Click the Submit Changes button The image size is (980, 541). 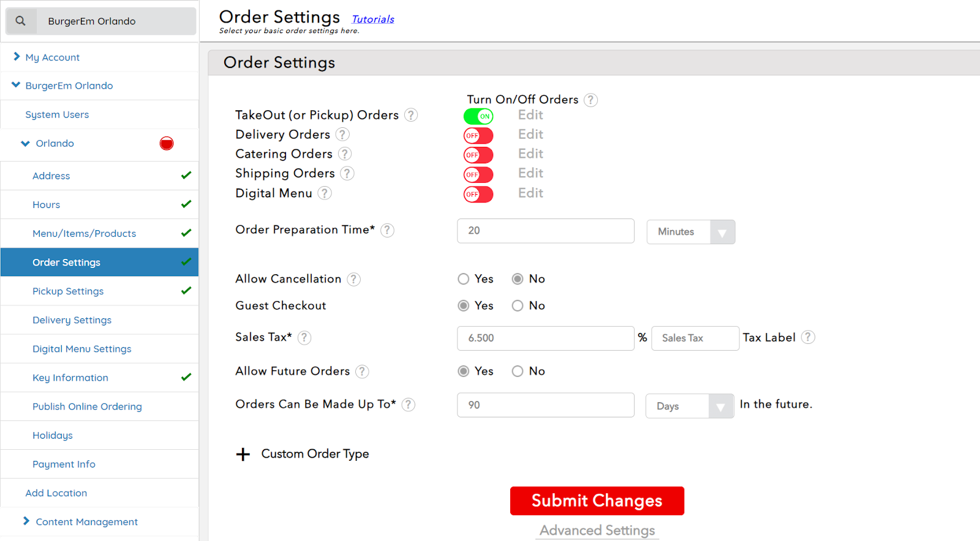click(x=597, y=501)
